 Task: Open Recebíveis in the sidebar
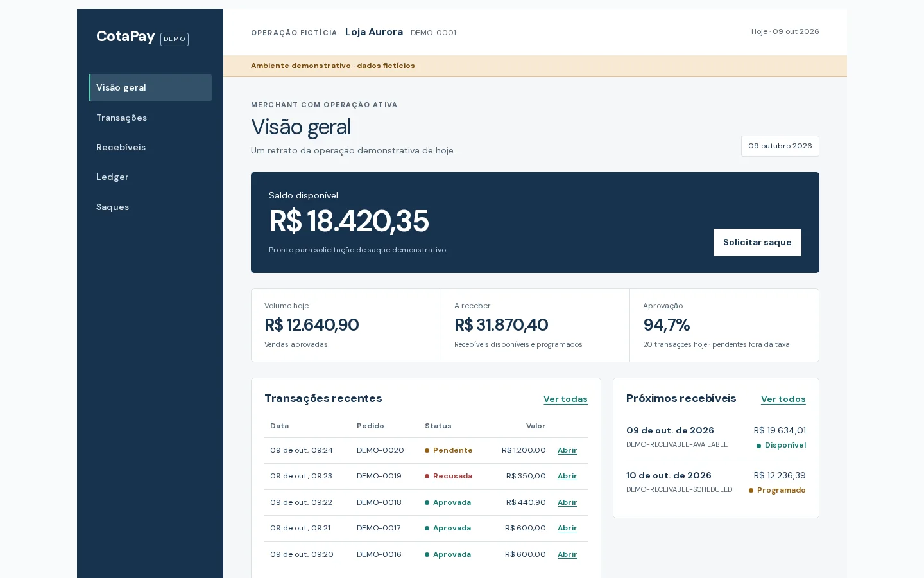[150, 147]
